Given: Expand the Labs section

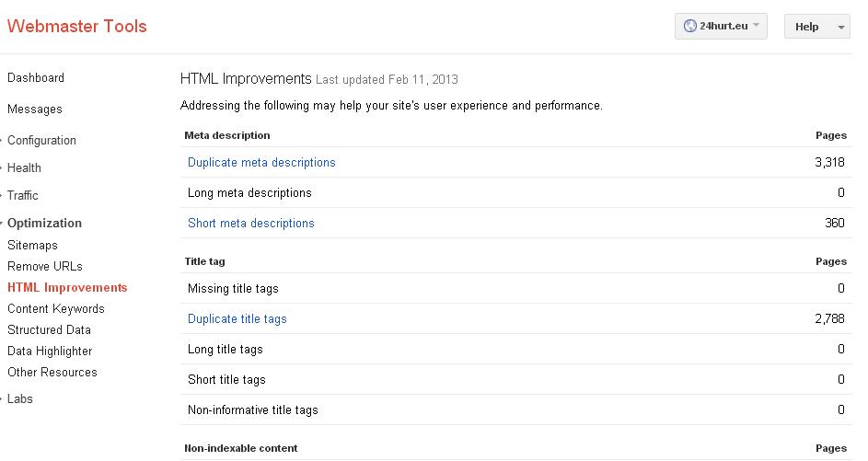Looking at the screenshot, I should pos(20,399).
